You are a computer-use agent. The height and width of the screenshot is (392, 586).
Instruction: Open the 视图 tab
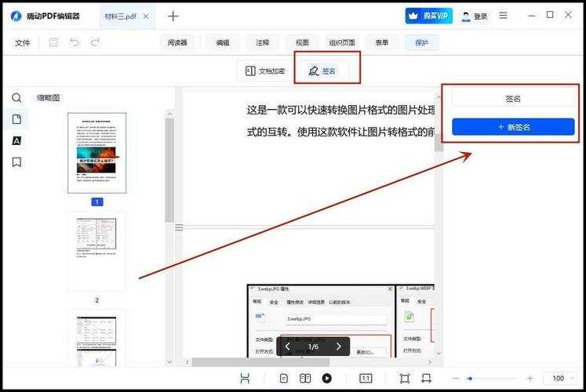coord(302,42)
